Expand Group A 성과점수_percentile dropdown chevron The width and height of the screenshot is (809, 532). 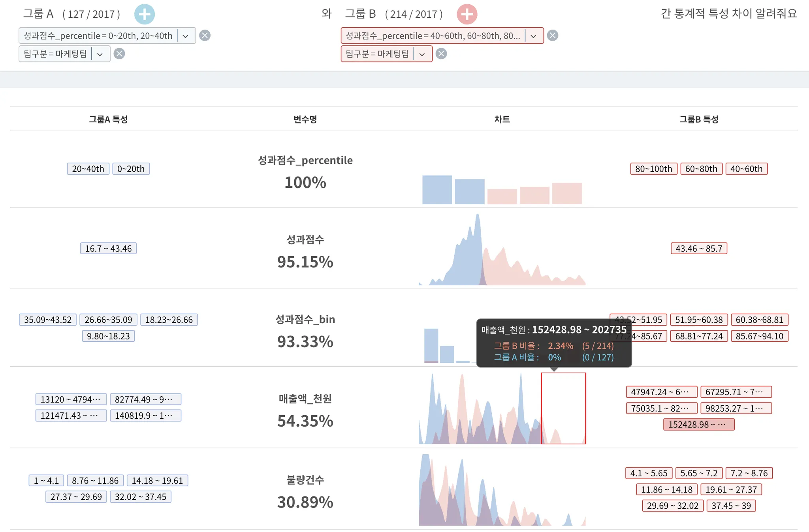(185, 36)
